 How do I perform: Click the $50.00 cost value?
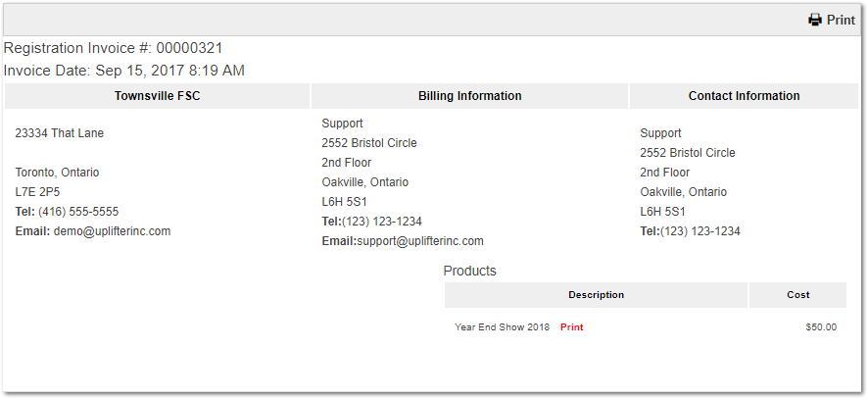click(x=820, y=327)
